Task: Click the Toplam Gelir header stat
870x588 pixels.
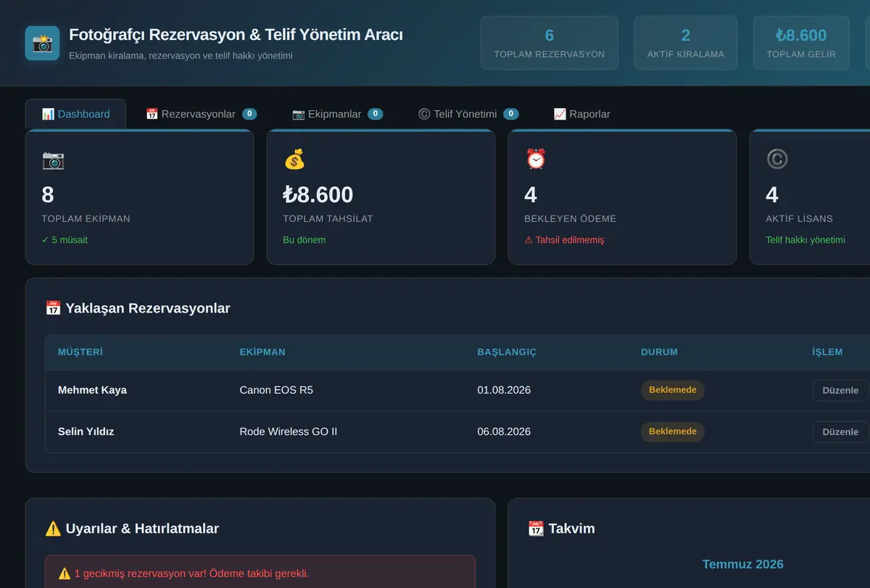Action: coord(801,43)
